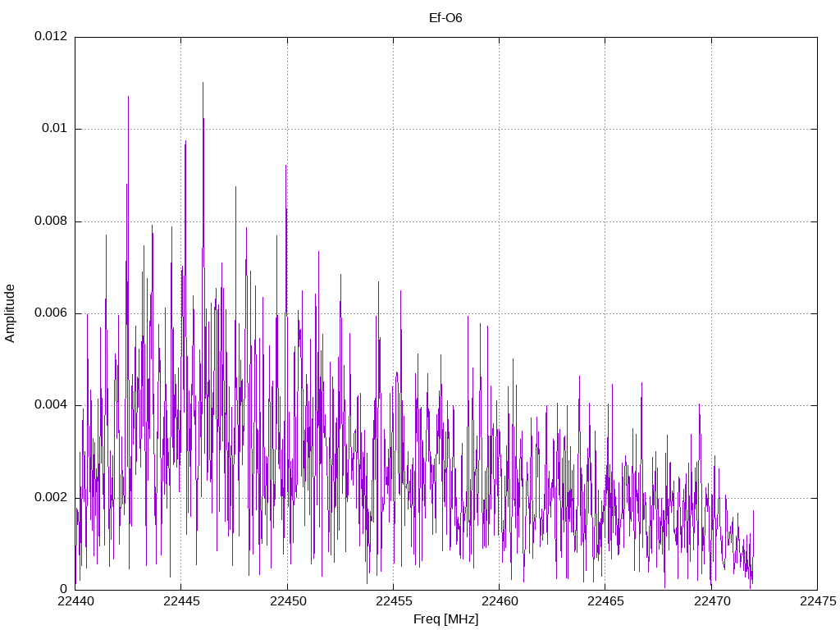This screenshot has height=630, width=840.
Task: Click y-axis tick label 0.01
Action: coord(55,128)
